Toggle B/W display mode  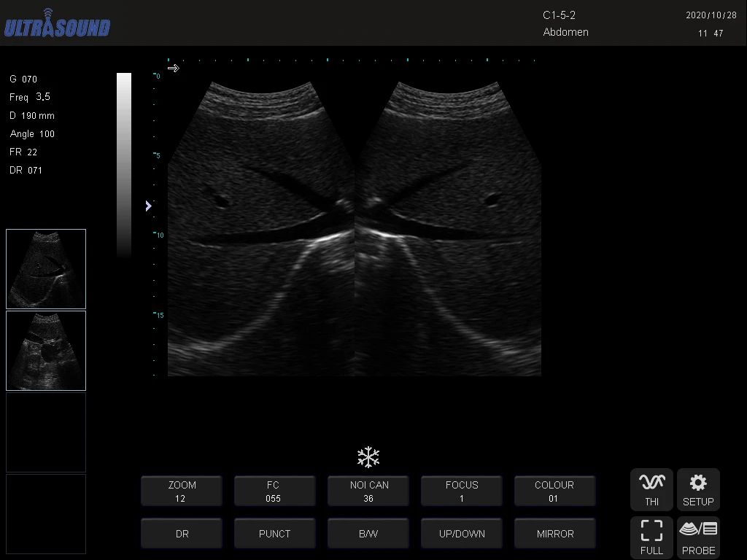(368, 534)
